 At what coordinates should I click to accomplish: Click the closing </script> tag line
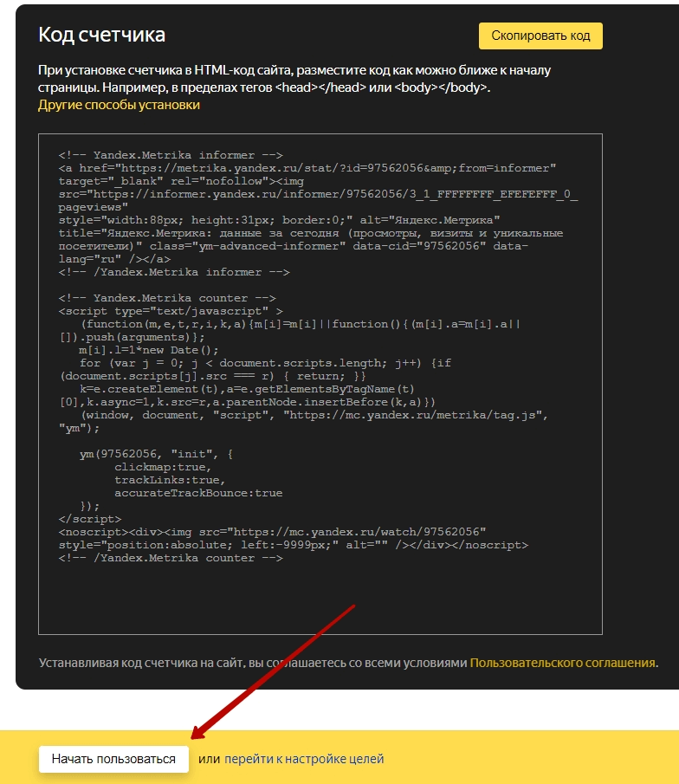tap(90, 519)
